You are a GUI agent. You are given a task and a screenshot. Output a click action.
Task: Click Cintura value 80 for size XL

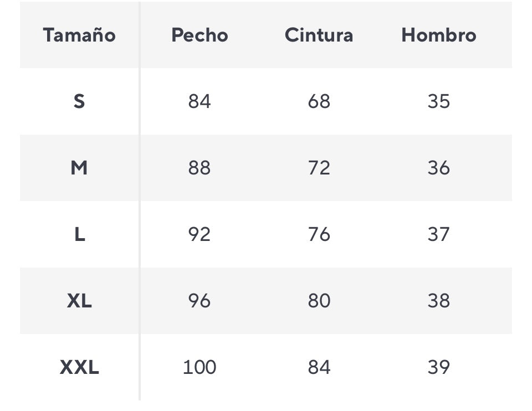(319, 301)
